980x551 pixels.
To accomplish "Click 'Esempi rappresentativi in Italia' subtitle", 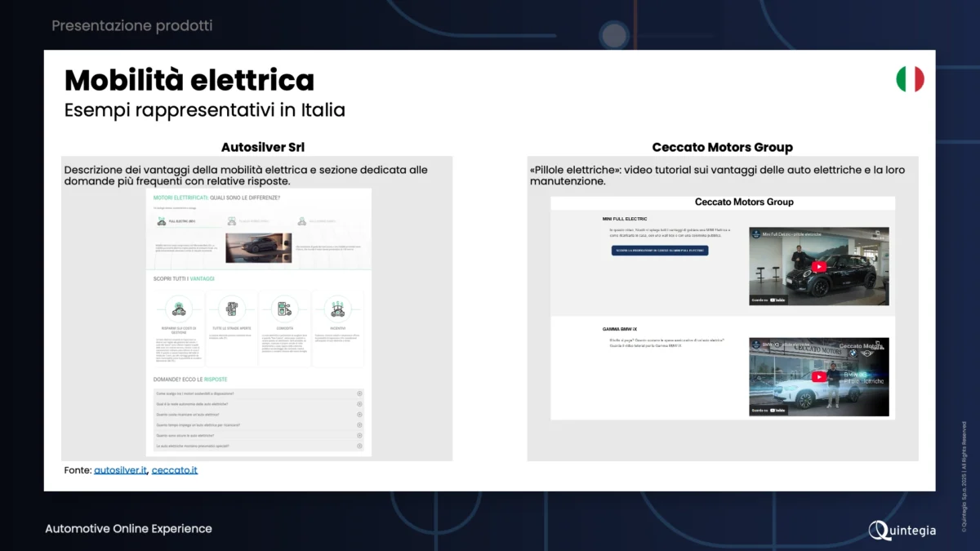I will 205,109.
